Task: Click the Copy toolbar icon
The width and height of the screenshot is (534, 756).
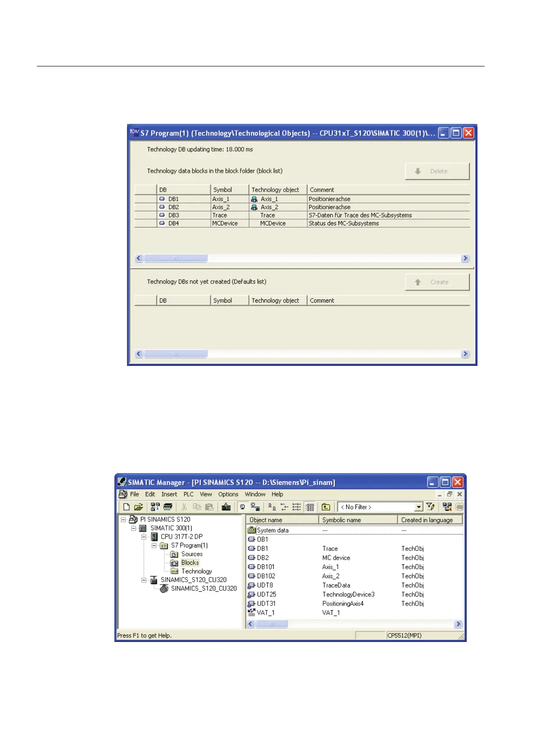Action: point(197,507)
